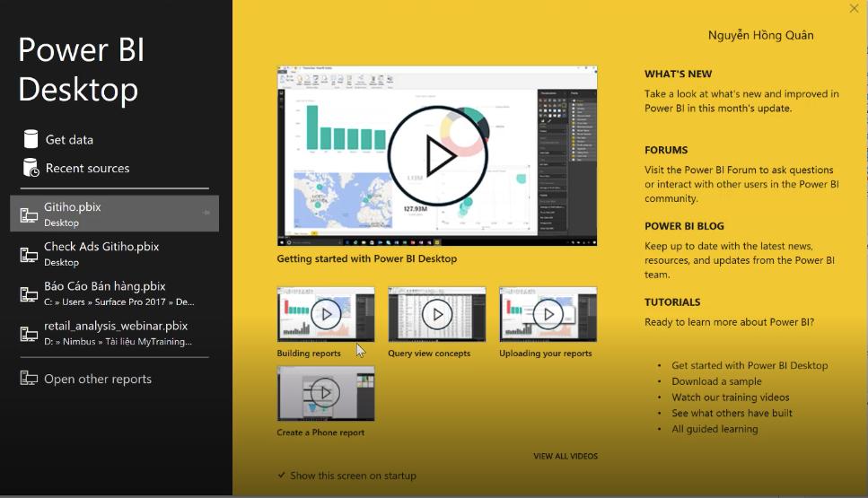Click Get started with Power BI Desktop link
This screenshot has width=868, height=498.
click(750, 365)
